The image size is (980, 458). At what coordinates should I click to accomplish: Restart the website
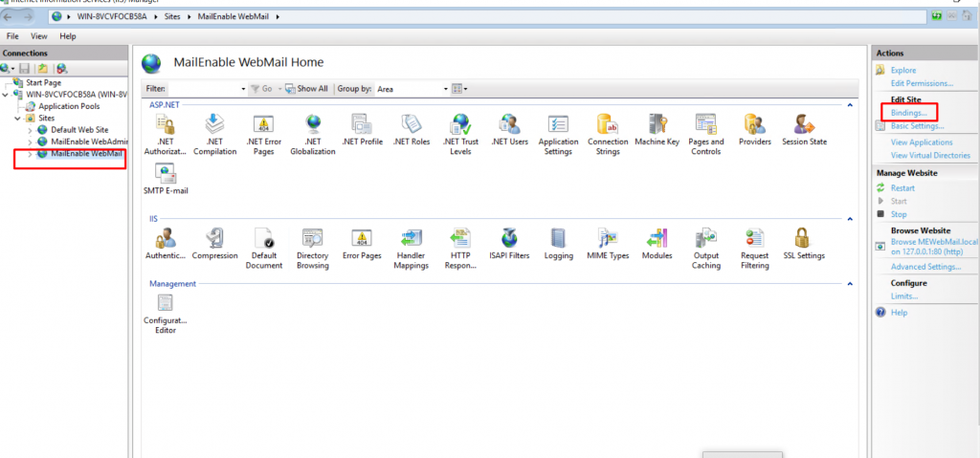point(902,188)
